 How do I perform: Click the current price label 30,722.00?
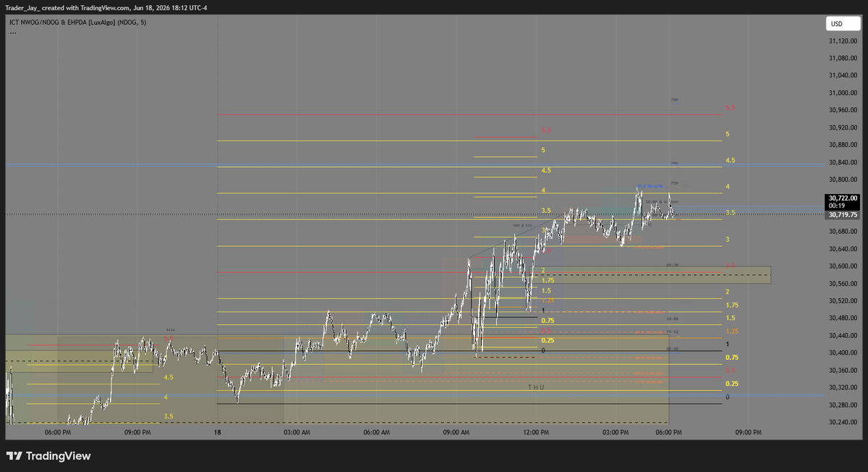click(x=843, y=198)
